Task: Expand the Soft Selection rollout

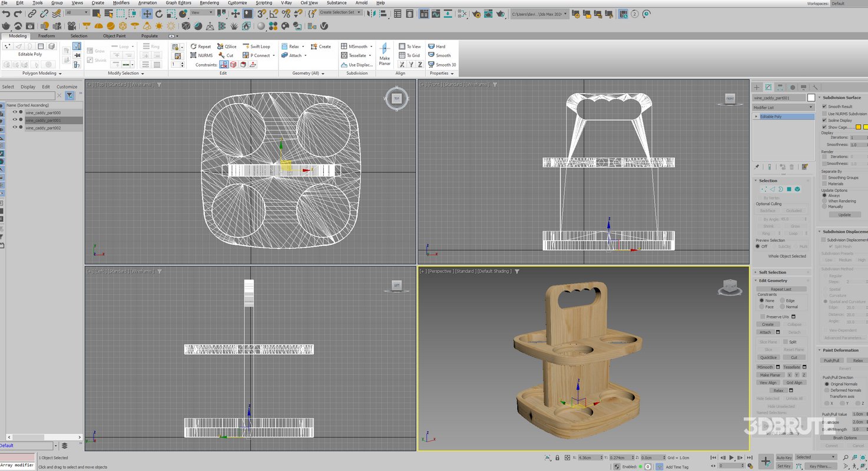Action: pyautogui.click(x=772, y=273)
